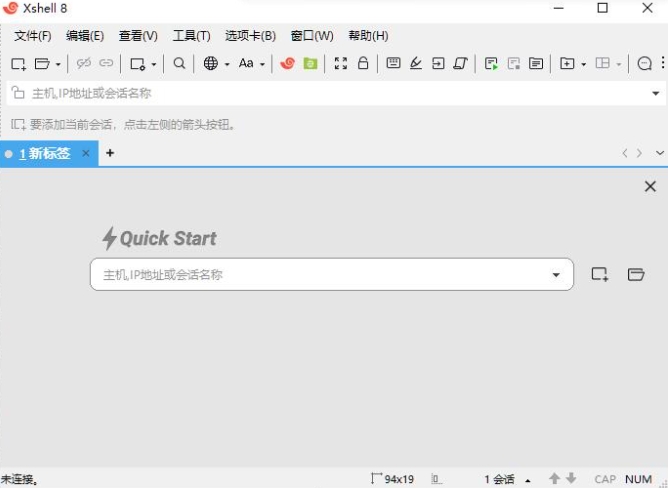Open the Aa font dropdown
This screenshot has width=668, height=488.
click(x=251, y=64)
